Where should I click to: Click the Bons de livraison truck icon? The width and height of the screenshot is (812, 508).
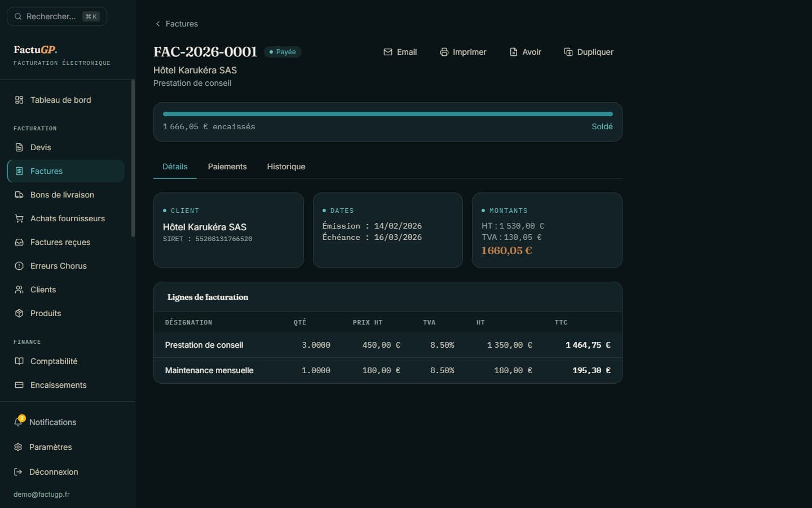click(x=19, y=195)
